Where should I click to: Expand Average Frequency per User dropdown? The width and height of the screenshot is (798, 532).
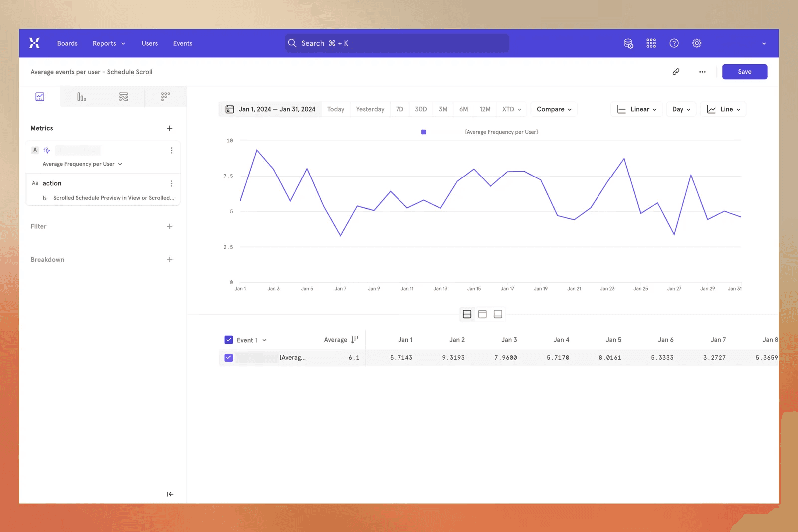click(x=82, y=164)
